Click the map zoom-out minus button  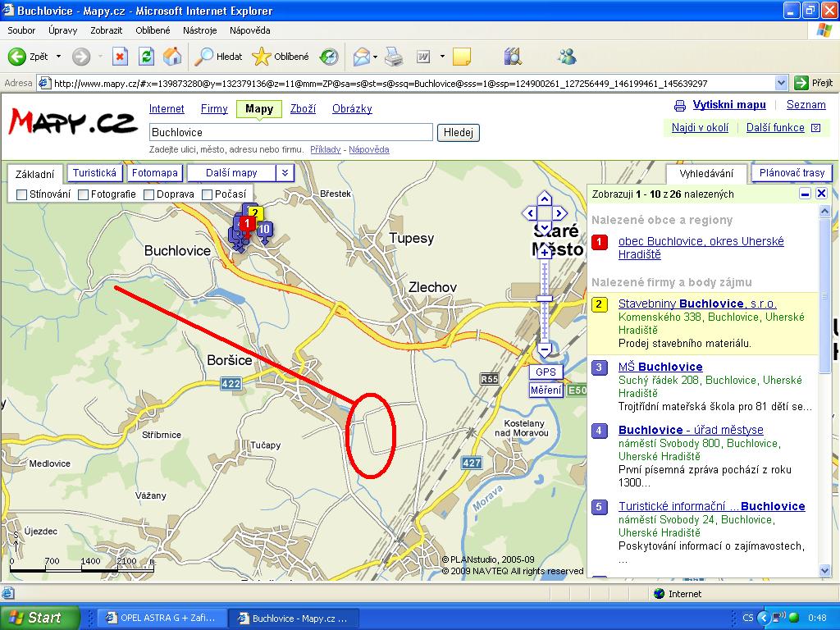544,350
